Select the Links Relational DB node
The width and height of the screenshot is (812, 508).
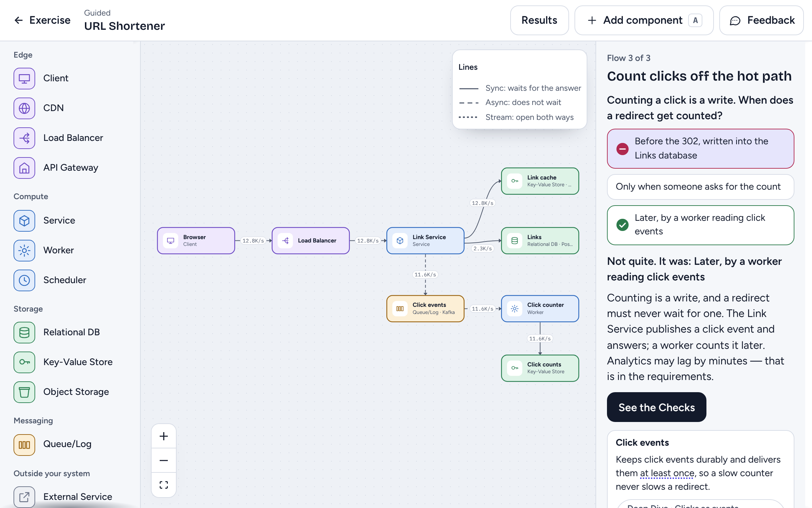coord(540,240)
